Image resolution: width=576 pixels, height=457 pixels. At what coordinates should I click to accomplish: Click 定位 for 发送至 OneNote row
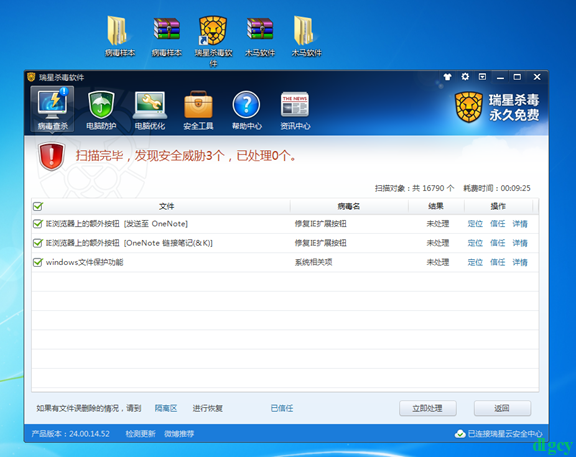475,224
